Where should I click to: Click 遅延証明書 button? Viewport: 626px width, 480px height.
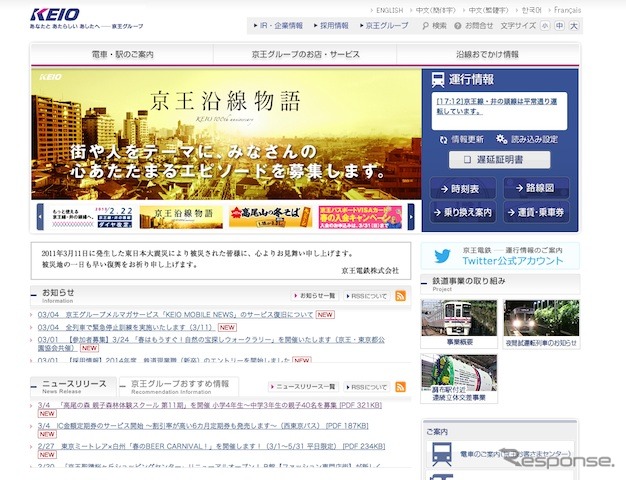tap(499, 160)
